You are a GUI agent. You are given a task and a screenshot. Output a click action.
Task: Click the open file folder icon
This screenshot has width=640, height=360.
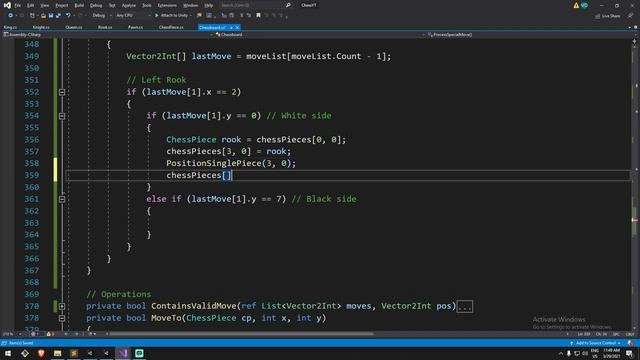click(x=43, y=16)
